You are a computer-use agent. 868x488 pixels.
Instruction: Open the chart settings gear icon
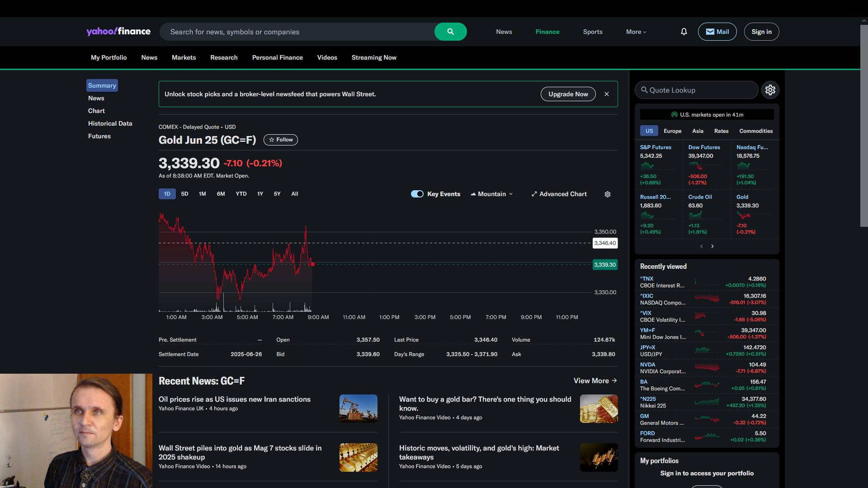(607, 194)
